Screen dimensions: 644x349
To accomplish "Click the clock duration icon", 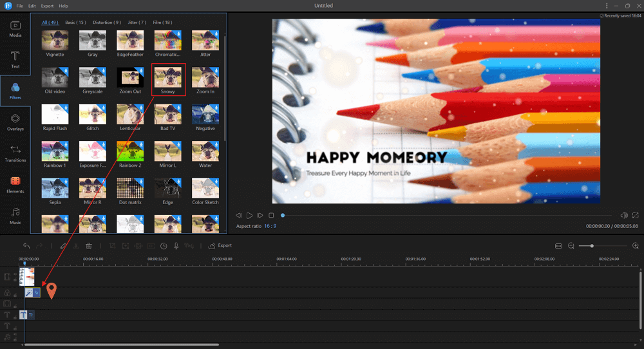I will (164, 246).
